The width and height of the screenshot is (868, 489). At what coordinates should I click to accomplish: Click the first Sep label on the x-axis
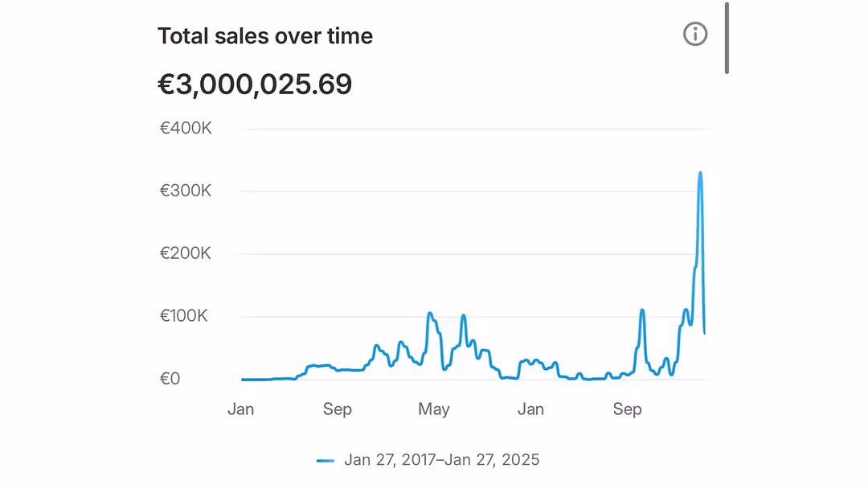[x=338, y=409]
